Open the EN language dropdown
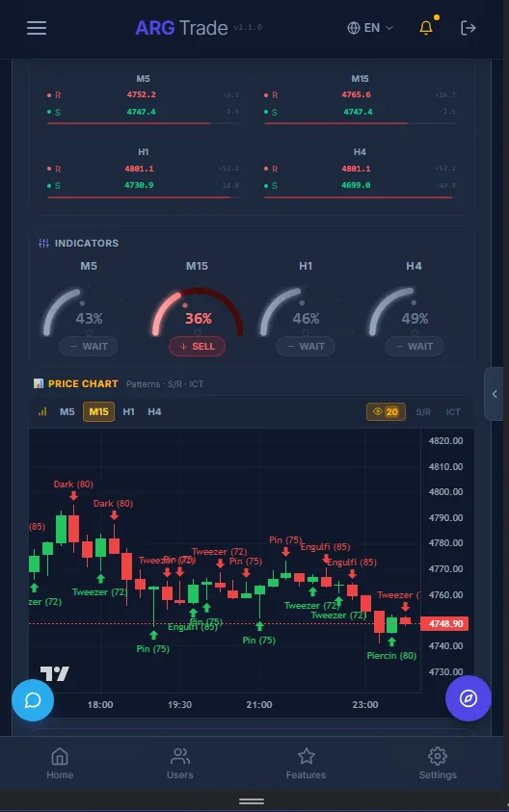 (370, 28)
